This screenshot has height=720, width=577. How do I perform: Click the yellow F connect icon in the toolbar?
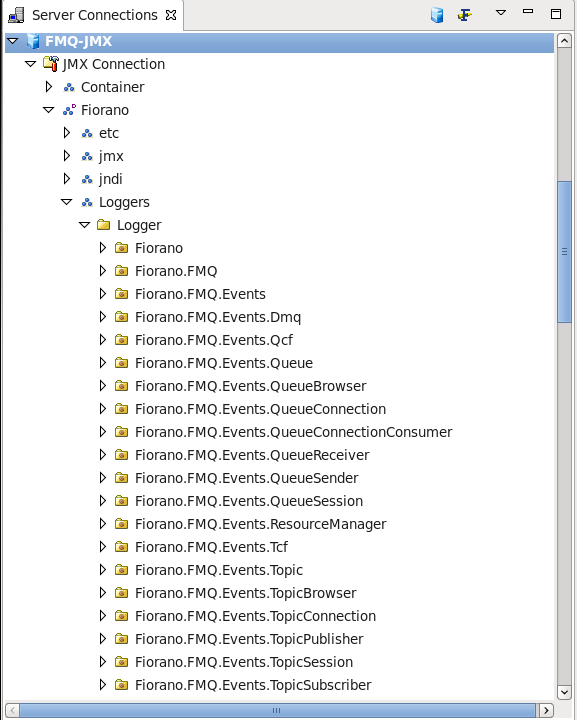point(465,15)
